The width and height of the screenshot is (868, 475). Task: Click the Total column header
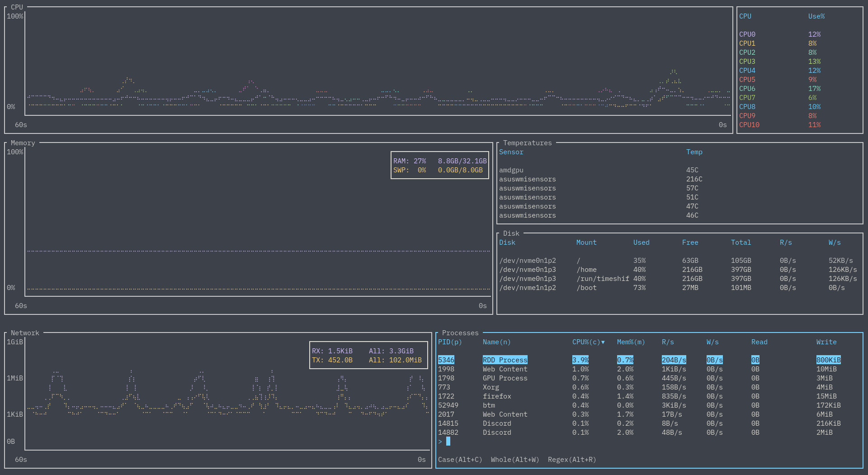coord(741,242)
